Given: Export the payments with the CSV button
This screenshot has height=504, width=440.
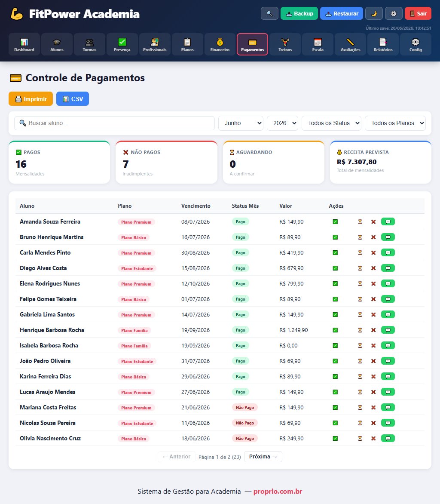Looking at the screenshot, I should 73,99.
